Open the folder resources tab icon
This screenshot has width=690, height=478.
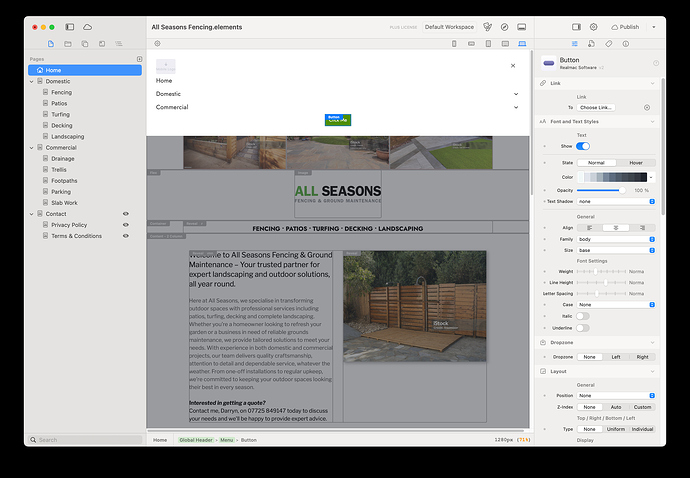tap(68, 44)
